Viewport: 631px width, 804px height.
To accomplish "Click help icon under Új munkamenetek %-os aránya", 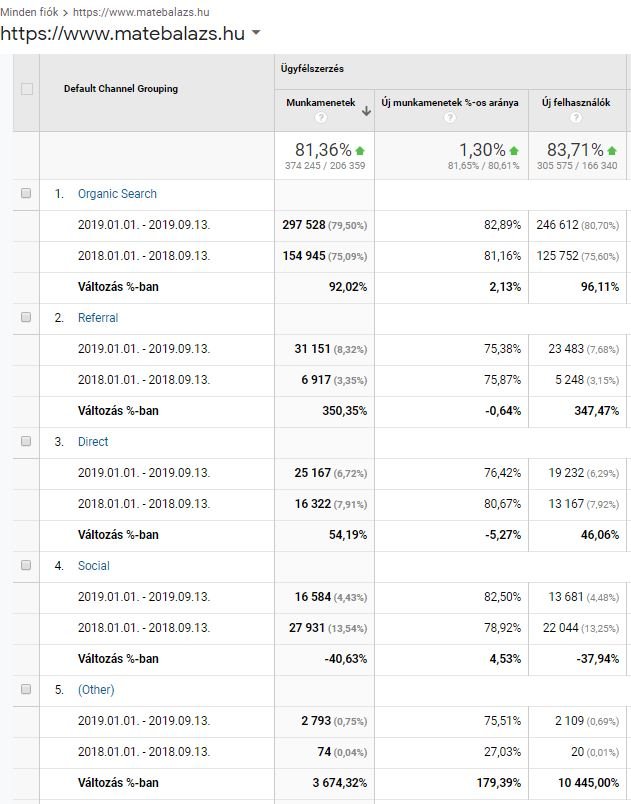I will (449, 118).
